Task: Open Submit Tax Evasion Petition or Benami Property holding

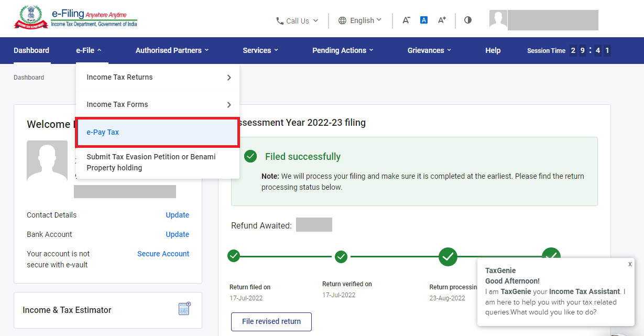Action: [151, 162]
